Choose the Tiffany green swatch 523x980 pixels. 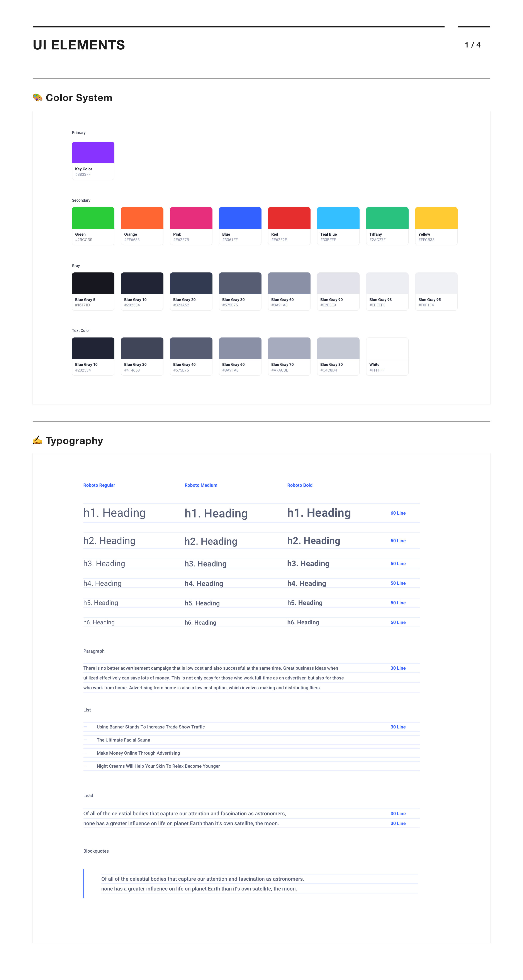click(387, 218)
